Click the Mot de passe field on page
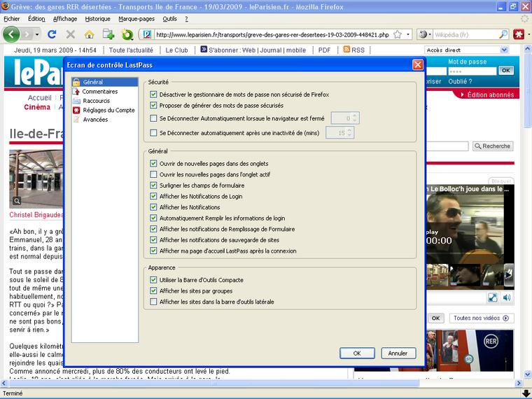The height and width of the screenshot is (399, 532). pyautogui.click(x=472, y=71)
